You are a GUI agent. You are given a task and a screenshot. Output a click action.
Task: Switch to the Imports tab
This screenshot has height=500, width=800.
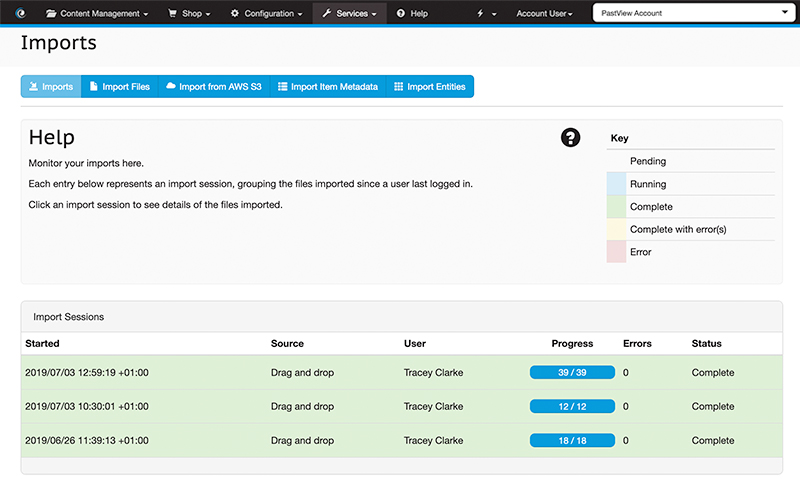(51, 86)
